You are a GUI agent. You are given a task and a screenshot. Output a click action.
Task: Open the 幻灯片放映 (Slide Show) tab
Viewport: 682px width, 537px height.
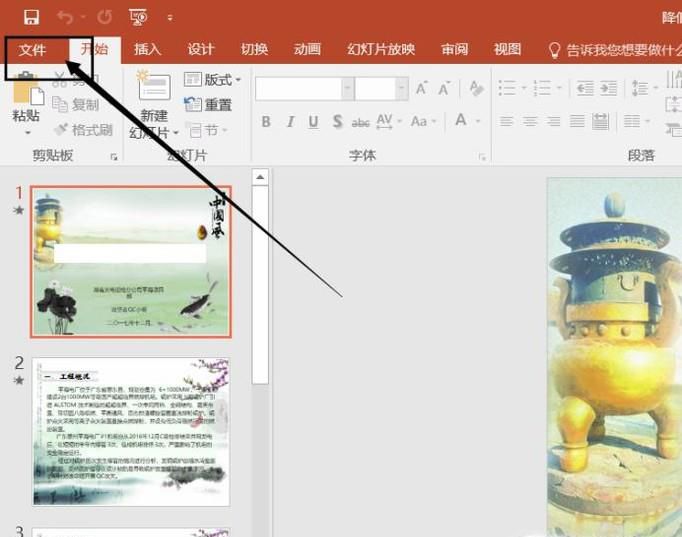click(381, 49)
